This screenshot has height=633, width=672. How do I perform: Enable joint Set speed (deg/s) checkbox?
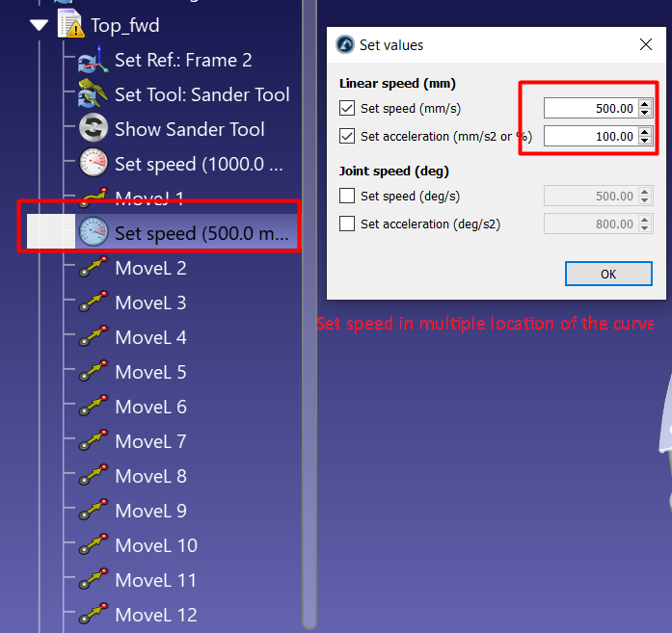347,196
